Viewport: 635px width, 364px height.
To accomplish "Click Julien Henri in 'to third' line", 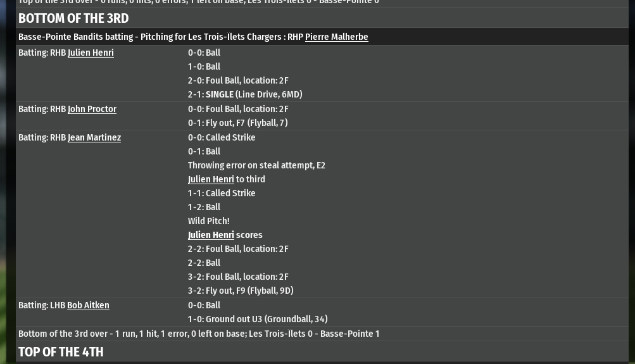I will 211,179.
